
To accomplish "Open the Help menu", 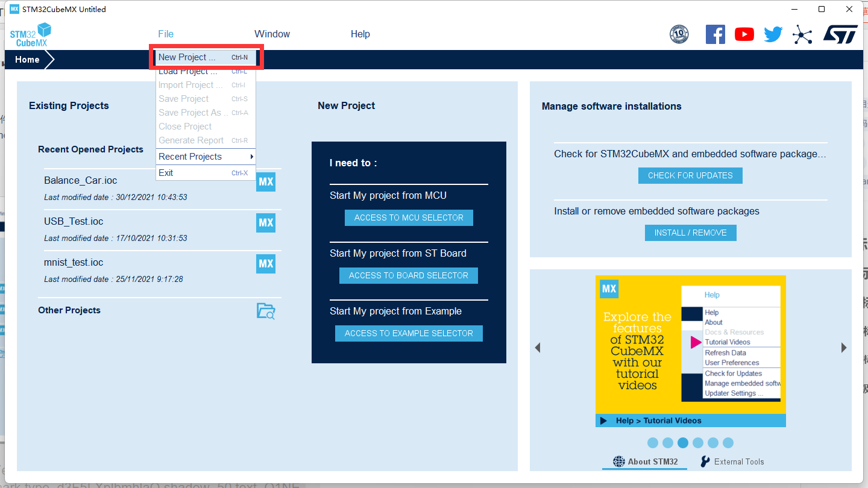I will 360,34.
